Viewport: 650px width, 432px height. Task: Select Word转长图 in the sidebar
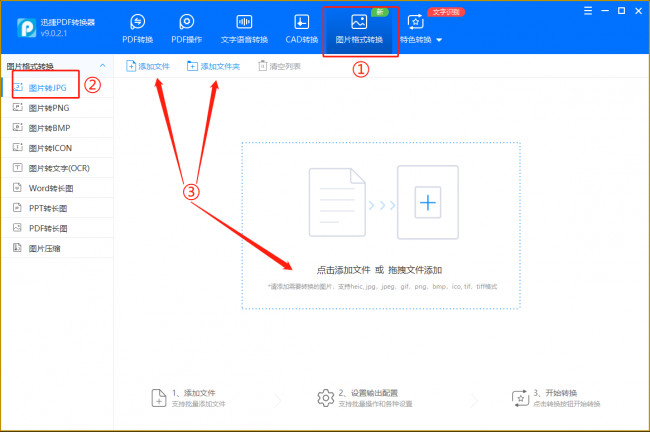57,188
